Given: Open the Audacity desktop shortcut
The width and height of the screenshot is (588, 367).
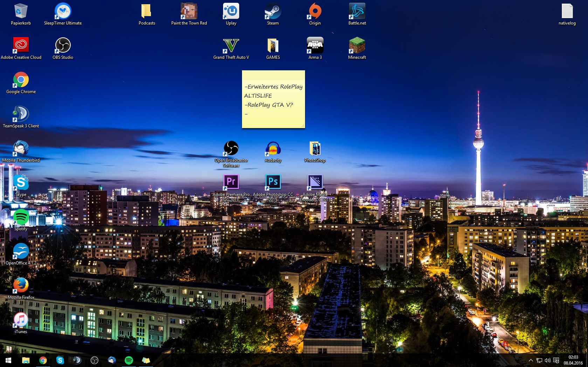Looking at the screenshot, I should point(273,149).
